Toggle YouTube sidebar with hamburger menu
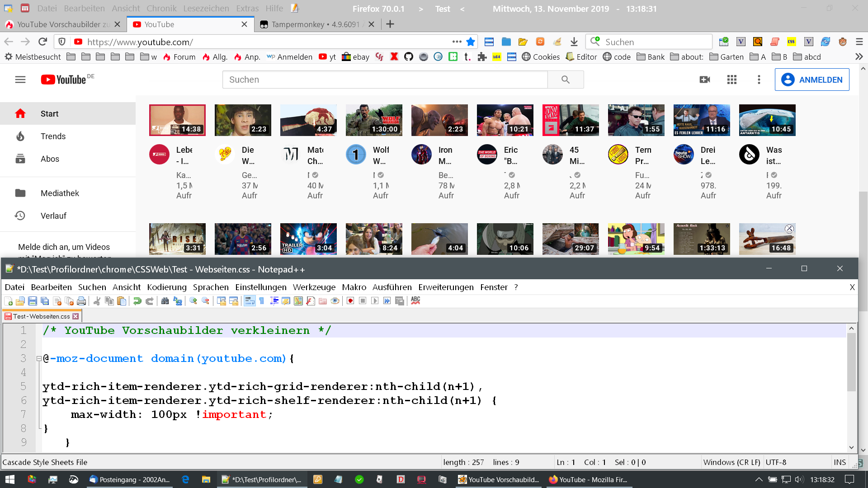The width and height of the screenshot is (868, 488). pyautogui.click(x=20, y=80)
